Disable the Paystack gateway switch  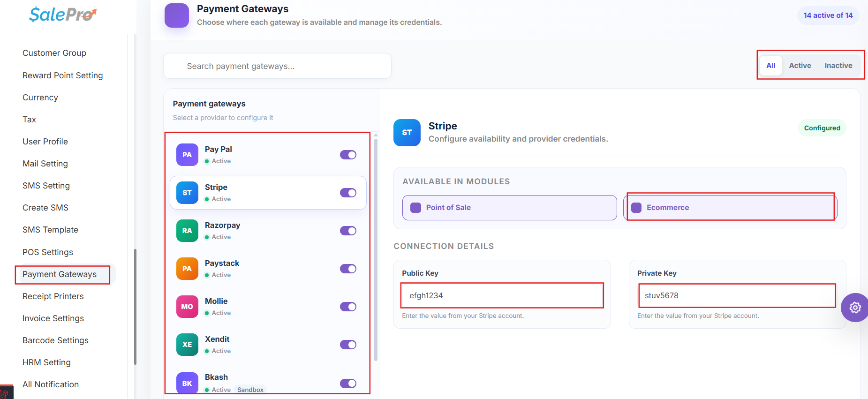348,269
